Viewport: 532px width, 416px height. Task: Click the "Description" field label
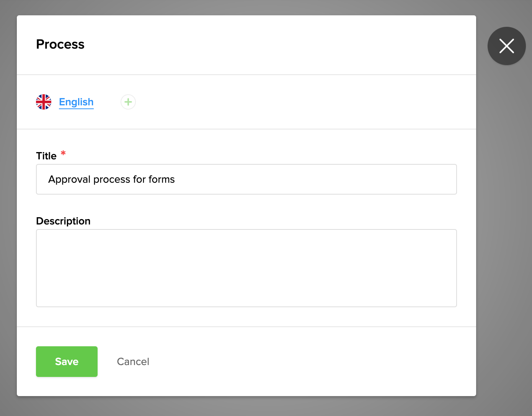tap(63, 221)
